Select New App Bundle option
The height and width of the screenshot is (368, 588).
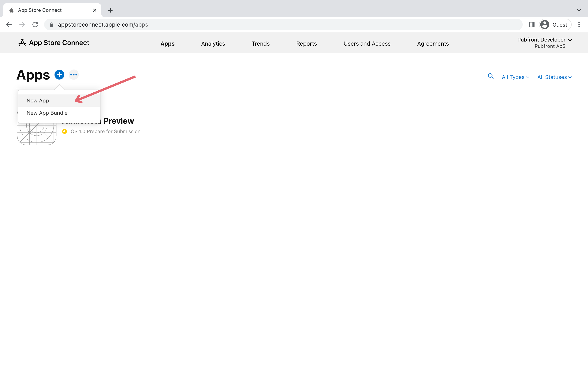pyautogui.click(x=59, y=113)
